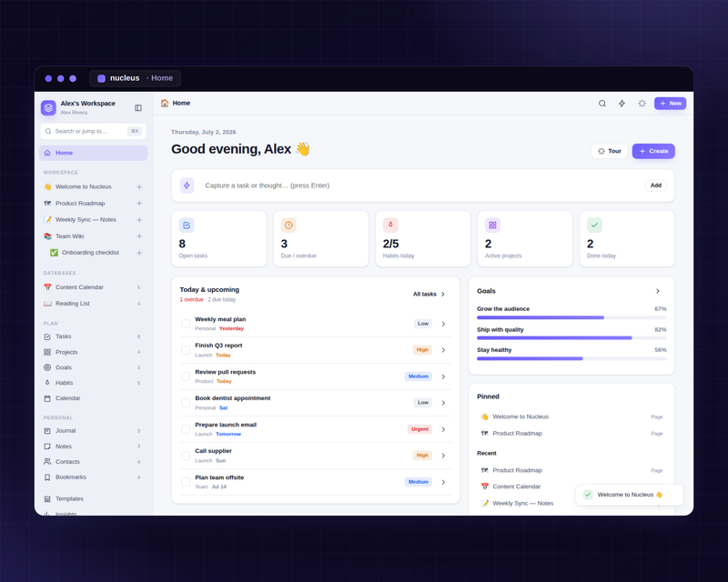Focus the Capture a task or thought field
The image size is (728, 582).
(x=420, y=186)
